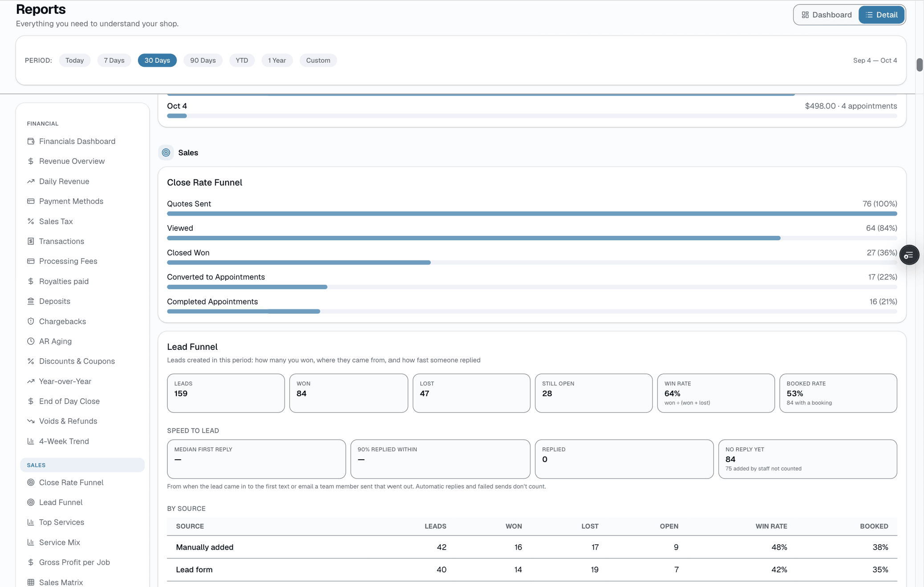This screenshot has height=587, width=924.
Task: Select the YTD period
Action: (242, 61)
